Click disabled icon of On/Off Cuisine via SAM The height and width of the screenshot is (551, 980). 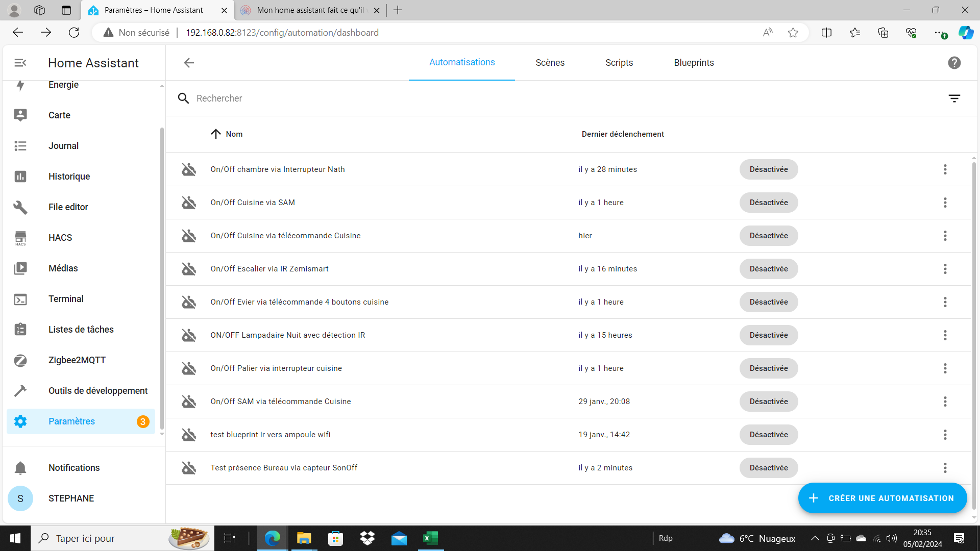tap(189, 203)
